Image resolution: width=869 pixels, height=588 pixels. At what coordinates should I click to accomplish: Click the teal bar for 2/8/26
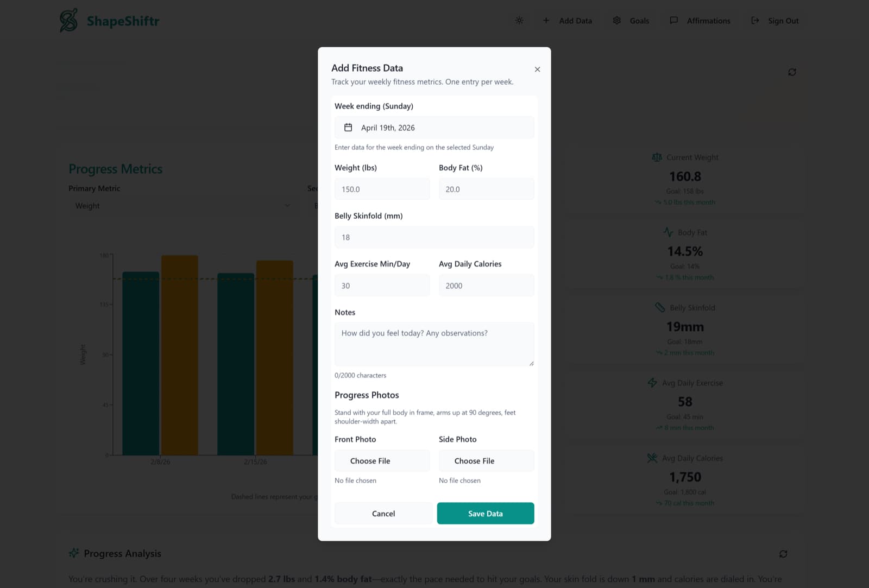[x=141, y=363]
